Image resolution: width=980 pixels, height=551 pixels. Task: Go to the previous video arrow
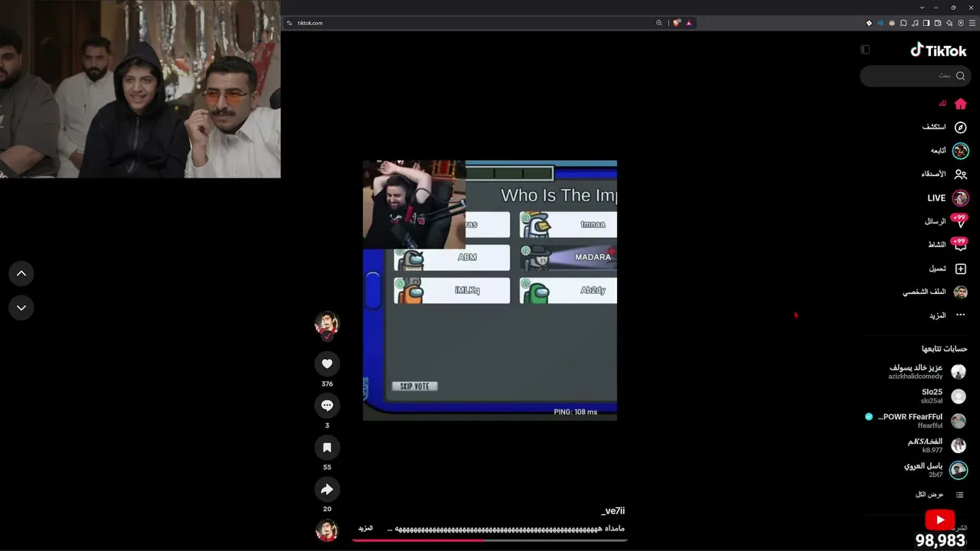coord(21,273)
